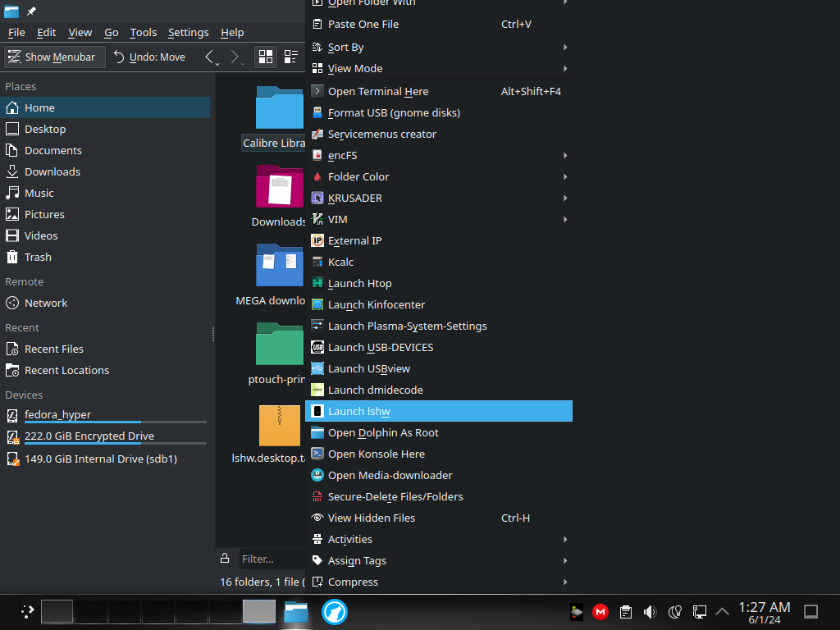Open the Edit menu
The image size is (840, 630).
coord(46,32)
